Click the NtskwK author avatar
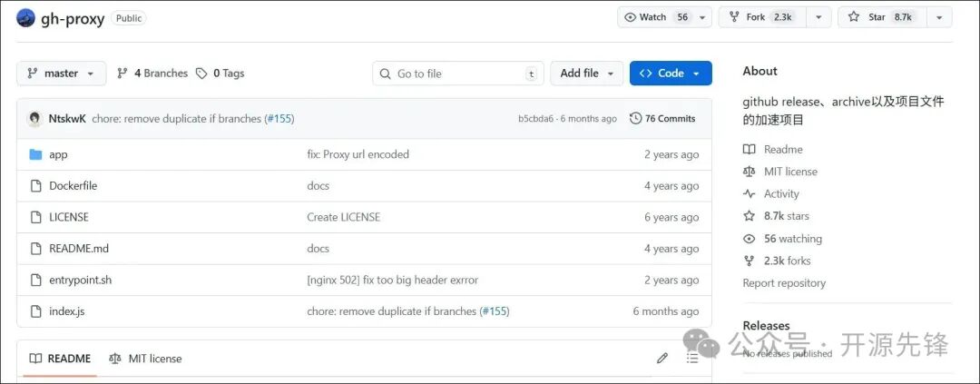This screenshot has width=980, height=384. 35,118
